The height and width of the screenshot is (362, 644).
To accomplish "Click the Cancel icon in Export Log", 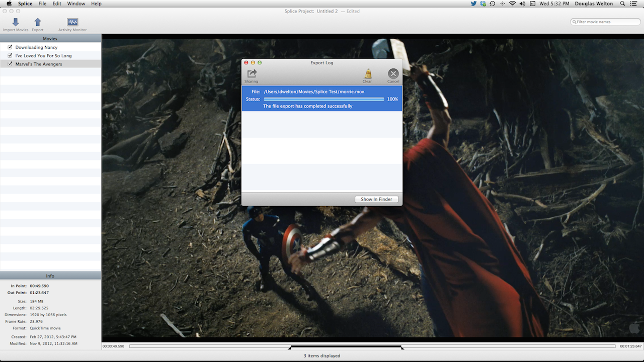I will pyautogui.click(x=393, y=73).
